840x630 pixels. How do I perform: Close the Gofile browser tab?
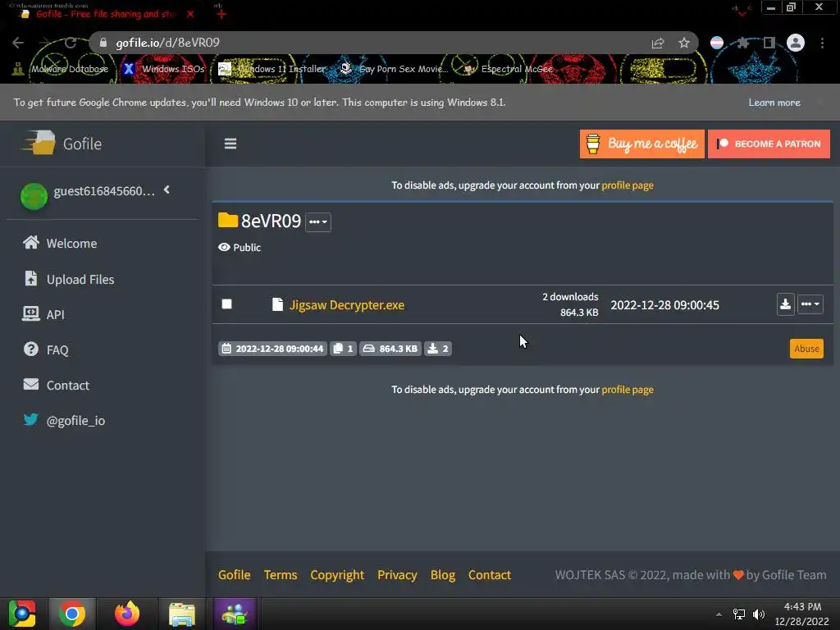click(x=190, y=15)
